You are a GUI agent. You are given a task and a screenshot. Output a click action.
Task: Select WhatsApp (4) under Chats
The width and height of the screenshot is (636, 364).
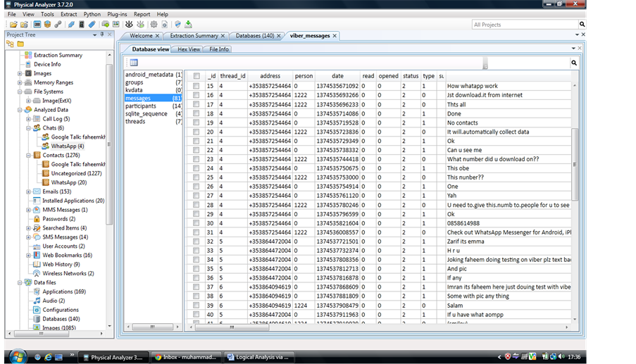pyautogui.click(x=68, y=146)
